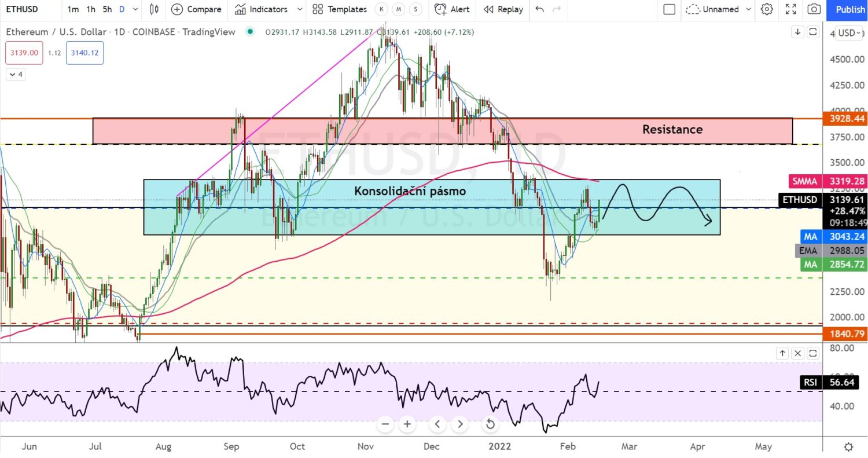Toggle the layout square checkbox icon
This screenshot has width=868, height=458.
point(670,9)
